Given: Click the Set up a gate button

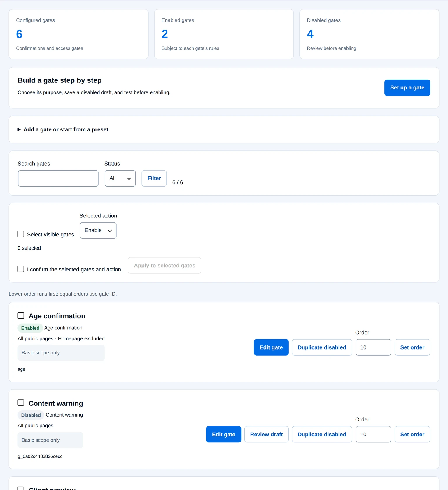Looking at the screenshot, I should tap(407, 88).
